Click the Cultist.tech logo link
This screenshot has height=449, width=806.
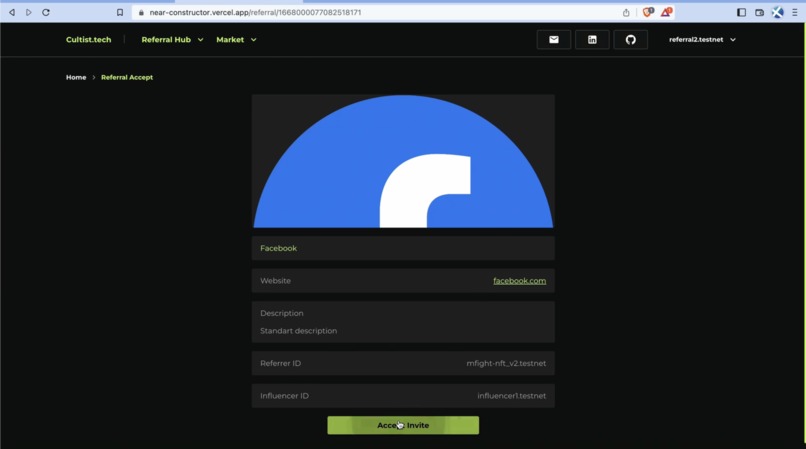[88, 40]
